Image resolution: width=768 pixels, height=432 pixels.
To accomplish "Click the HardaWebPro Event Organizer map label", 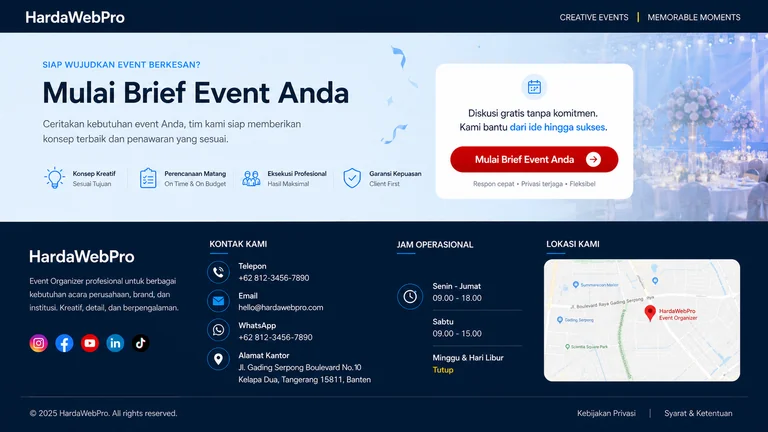I will click(678, 314).
